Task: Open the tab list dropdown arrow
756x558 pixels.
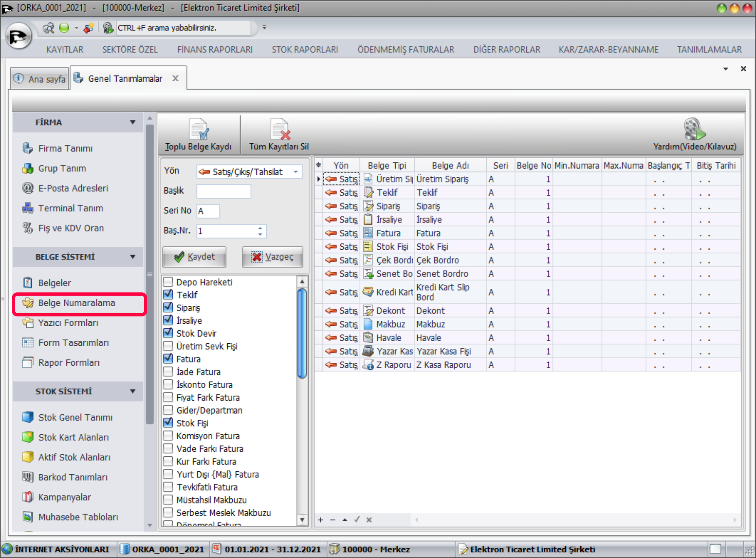Action: point(725,69)
